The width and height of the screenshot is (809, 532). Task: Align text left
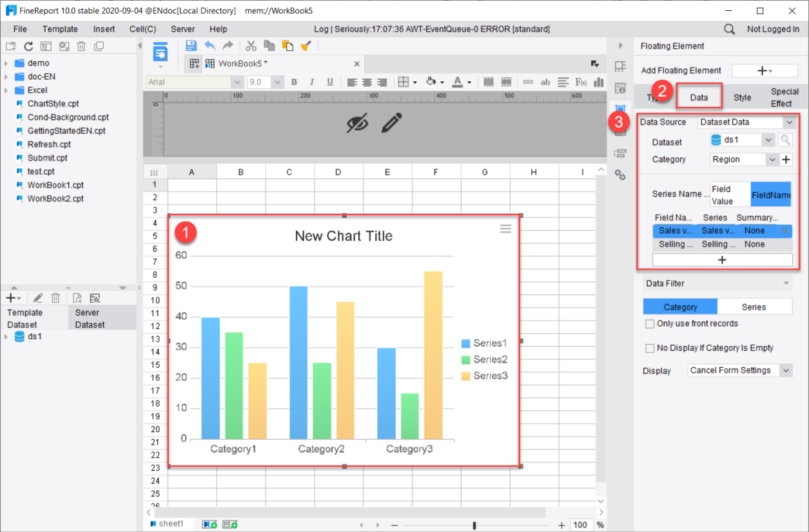point(352,82)
